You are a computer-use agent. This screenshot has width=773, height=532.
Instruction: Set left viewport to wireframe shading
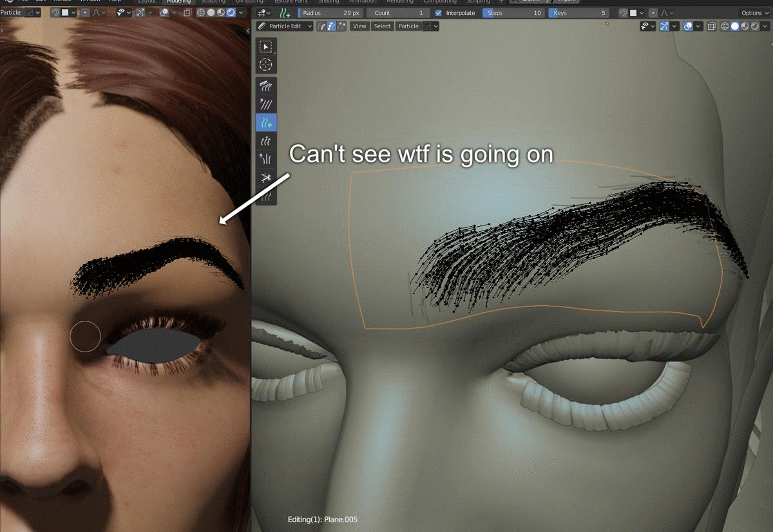202,12
